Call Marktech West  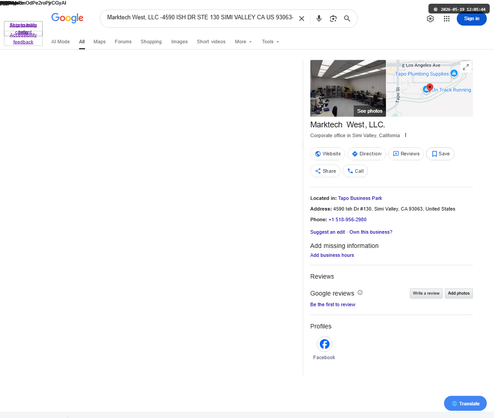click(x=355, y=171)
